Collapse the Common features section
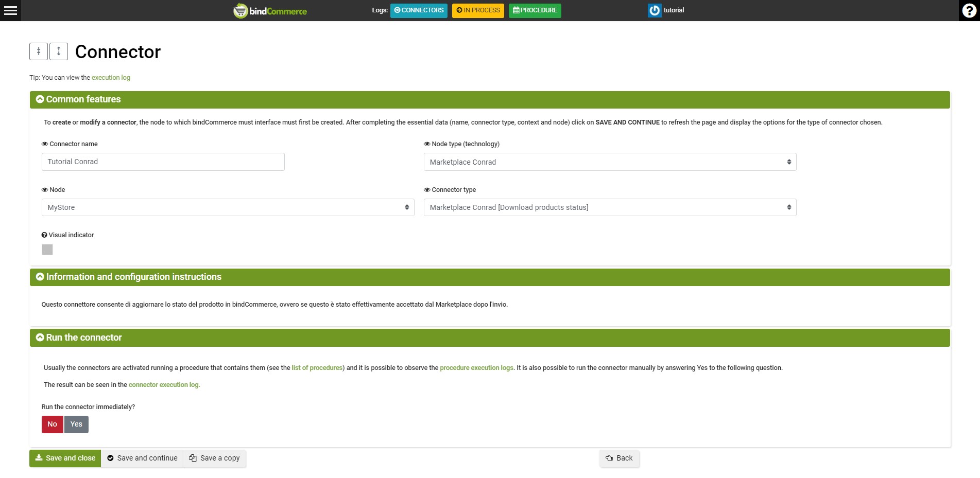This screenshot has width=980, height=478. (40, 99)
